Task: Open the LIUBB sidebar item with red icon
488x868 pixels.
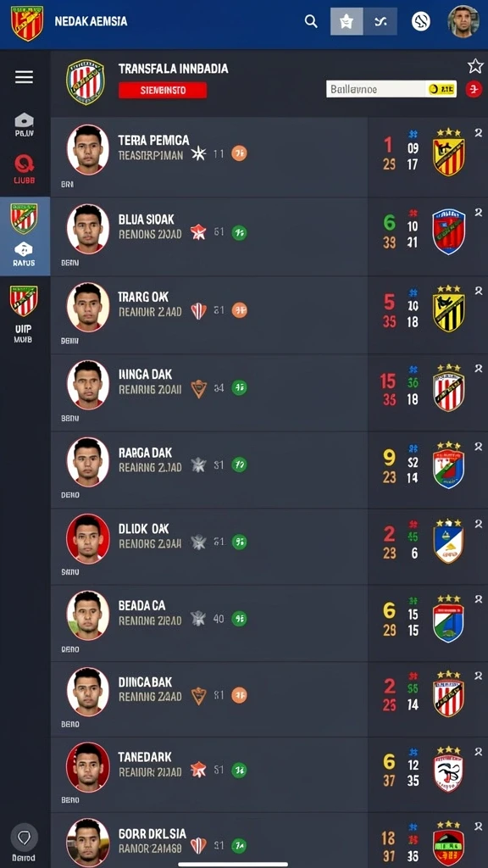Action: tap(25, 169)
